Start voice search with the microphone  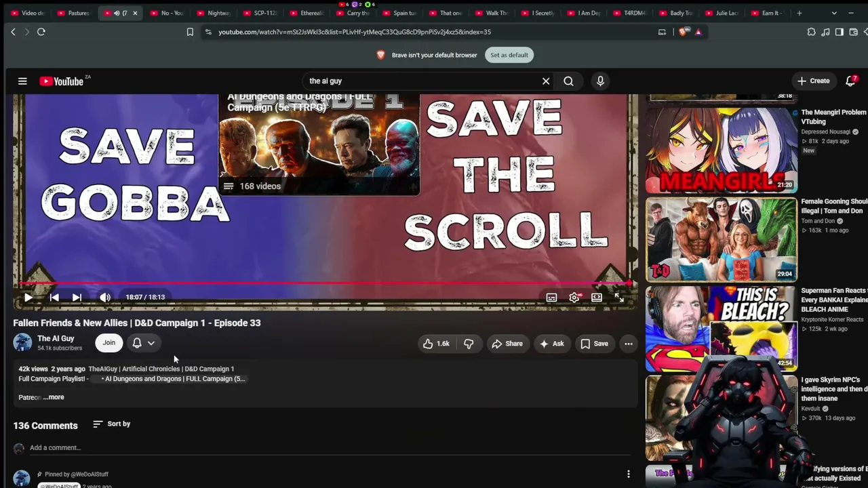click(600, 81)
